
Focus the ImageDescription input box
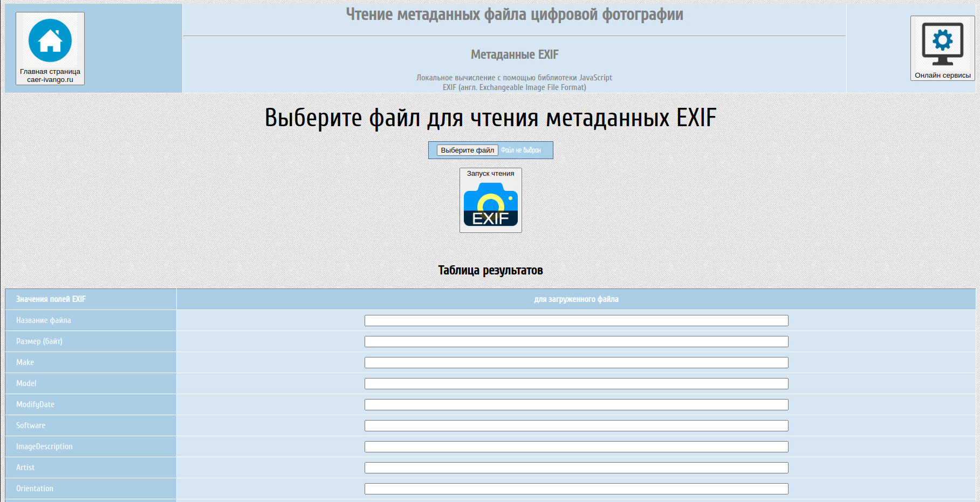[x=576, y=447]
